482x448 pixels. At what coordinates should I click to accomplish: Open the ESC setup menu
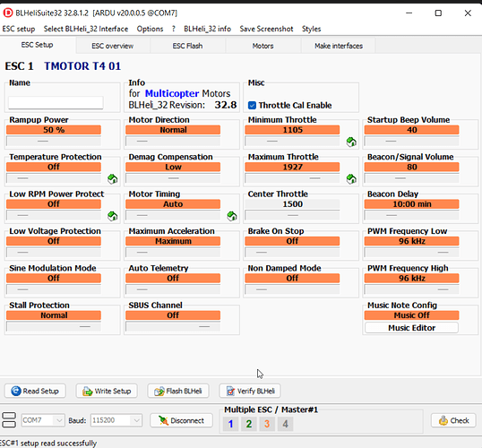click(x=19, y=29)
